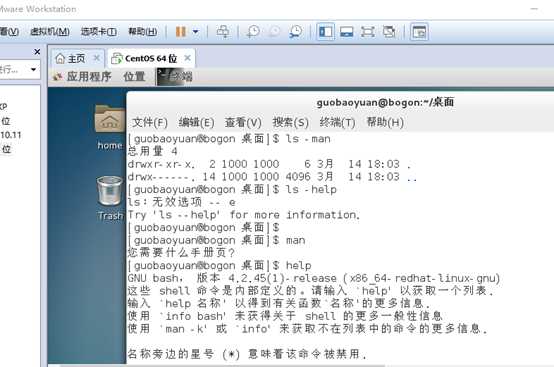This screenshot has width=554, height=367.
Task: Open terminal 搜索(S) menu
Action: pyautogui.click(x=290, y=123)
